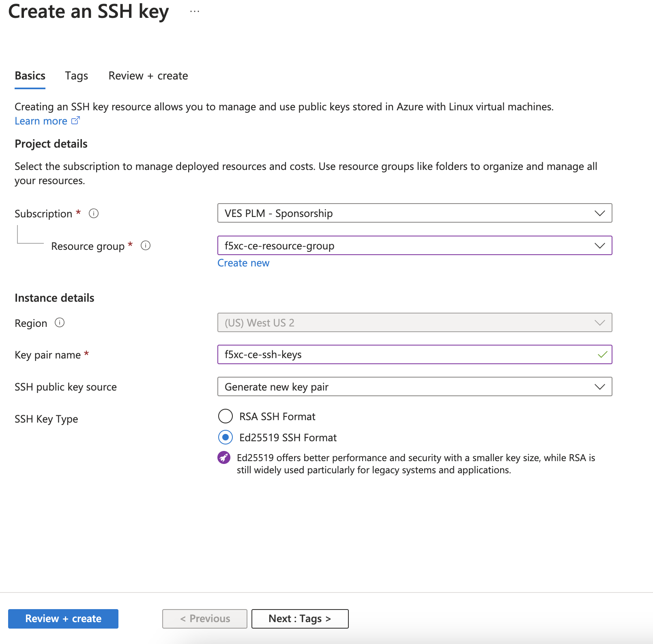Click the Region info icon
Image resolution: width=653 pixels, height=644 pixels.
pos(60,323)
